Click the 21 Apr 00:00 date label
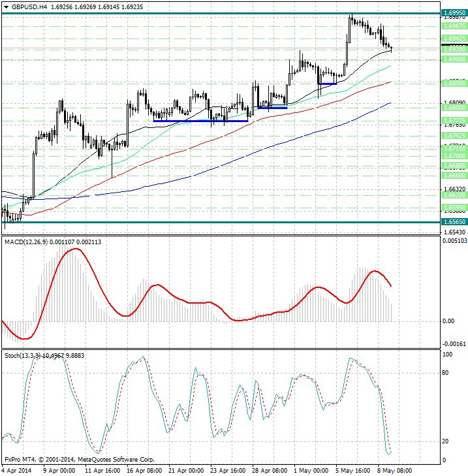Image resolution: width=468 pixels, height=476 pixels. 186,471
